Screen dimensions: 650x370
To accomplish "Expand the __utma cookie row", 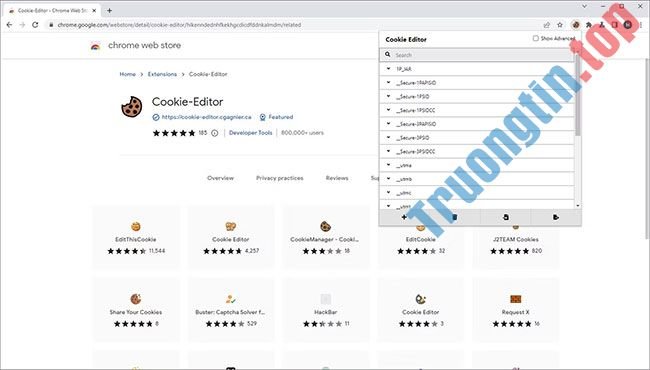I will point(388,165).
